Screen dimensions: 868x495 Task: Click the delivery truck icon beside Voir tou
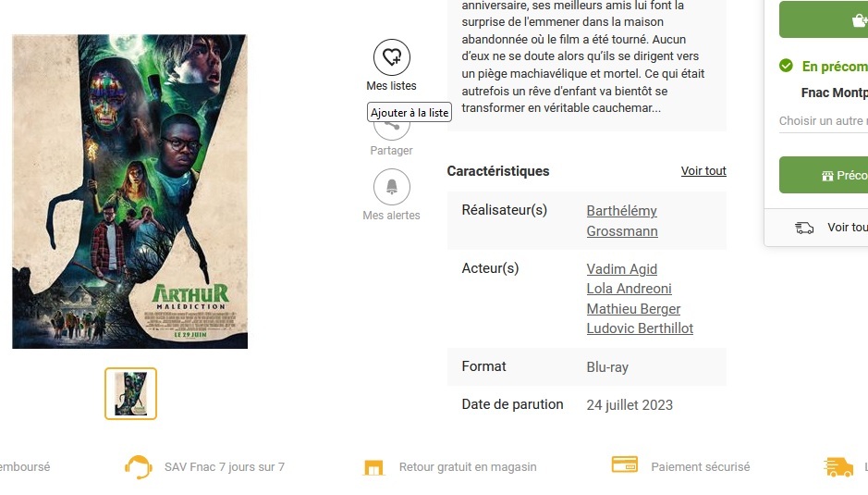point(804,228)
